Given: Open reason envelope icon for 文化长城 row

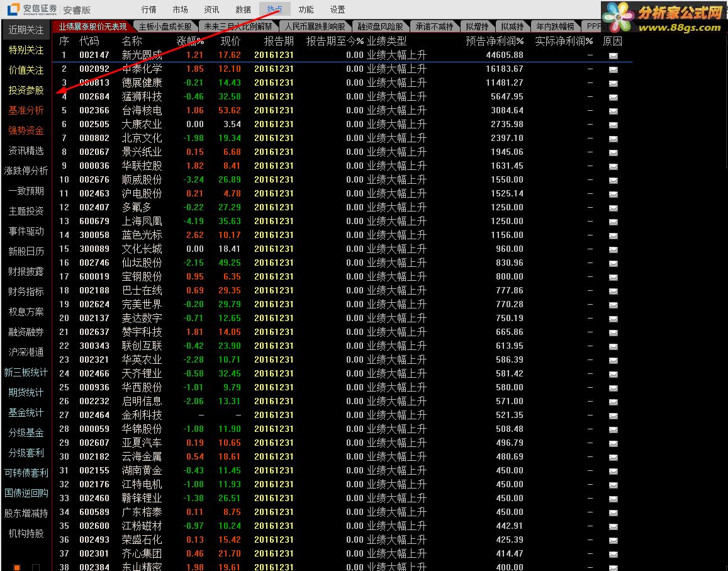Looking at the screenshot, I should [x=613, y=249].
